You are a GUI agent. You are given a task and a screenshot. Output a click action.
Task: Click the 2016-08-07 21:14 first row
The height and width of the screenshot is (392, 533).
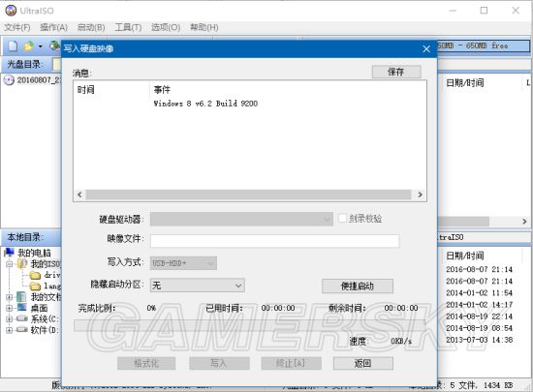479,269
